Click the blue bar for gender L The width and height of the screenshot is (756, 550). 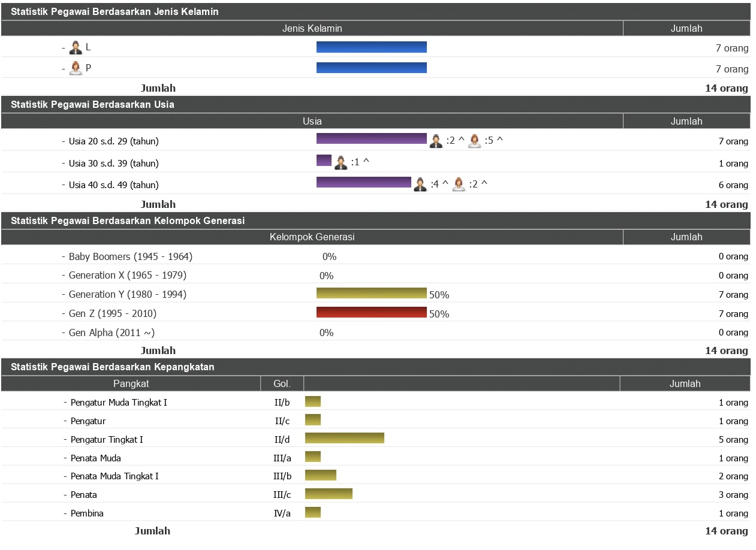[371, 47]
